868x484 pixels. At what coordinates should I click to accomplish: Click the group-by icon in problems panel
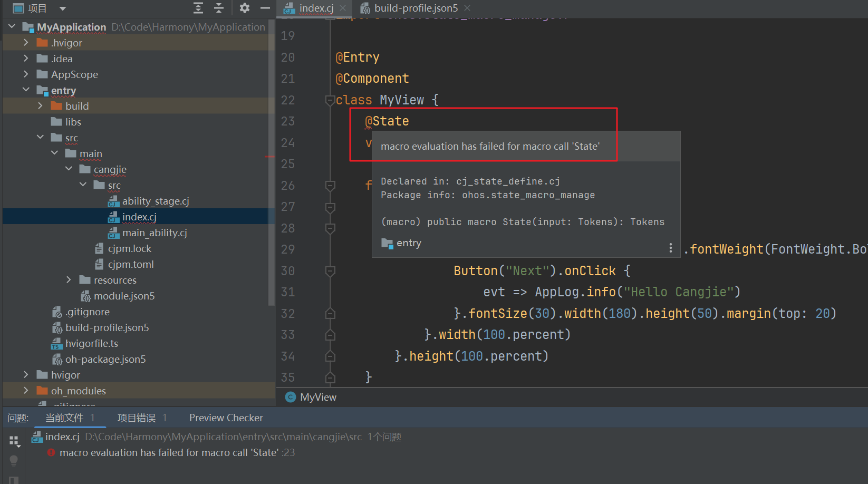(14, 441)
